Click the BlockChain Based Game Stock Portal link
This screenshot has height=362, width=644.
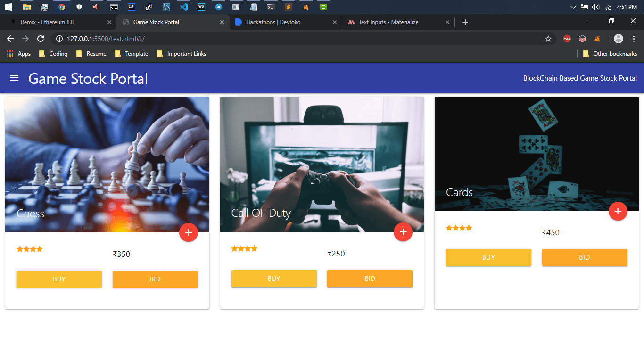point(580,78)
